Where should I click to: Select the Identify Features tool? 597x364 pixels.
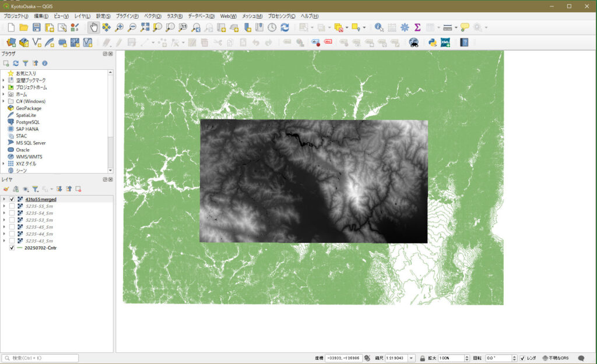point(379,27)
